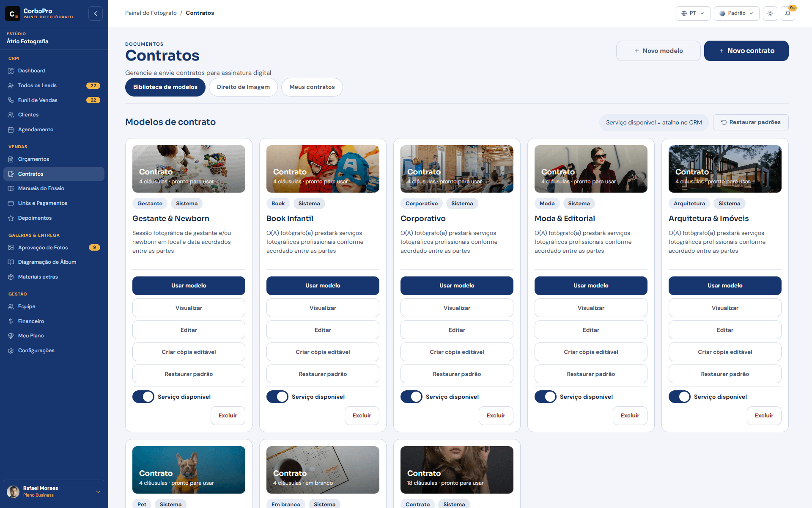Click the Orçamentos document icon
This screenshot has width=812, height=508.
[x=11, y=159]
